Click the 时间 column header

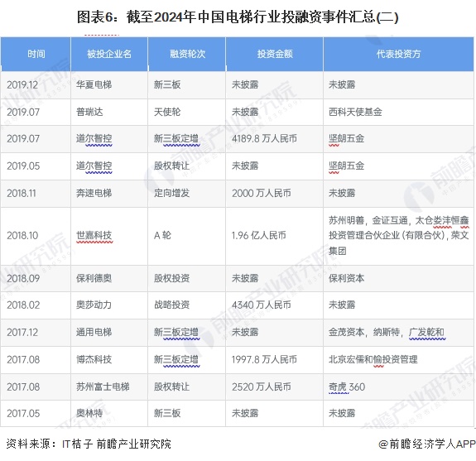[36, 54]
